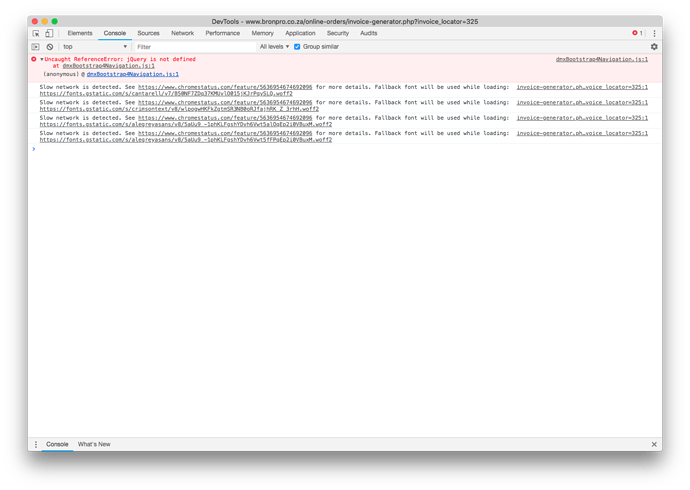
Task: Open chromestatus link in second slow network message
Action: (x=225, y=102)
